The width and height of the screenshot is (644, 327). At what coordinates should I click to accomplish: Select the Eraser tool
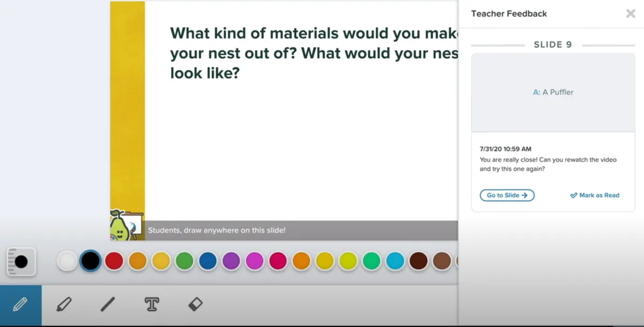195,305
